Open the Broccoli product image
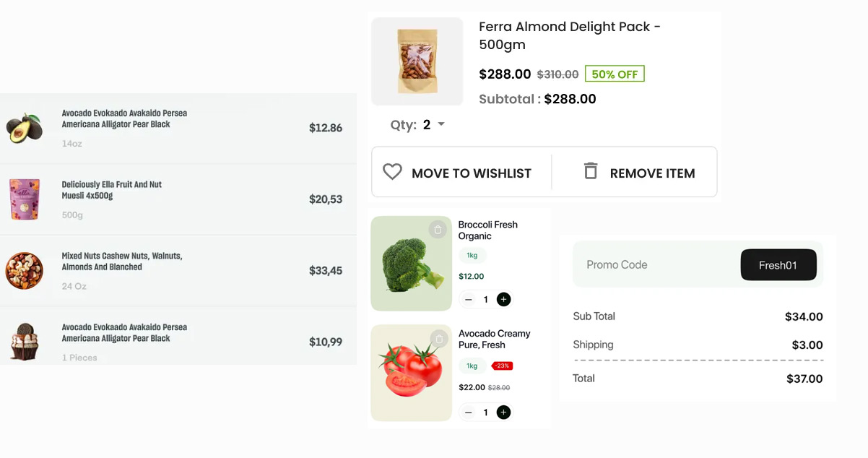 click(411, 264)
